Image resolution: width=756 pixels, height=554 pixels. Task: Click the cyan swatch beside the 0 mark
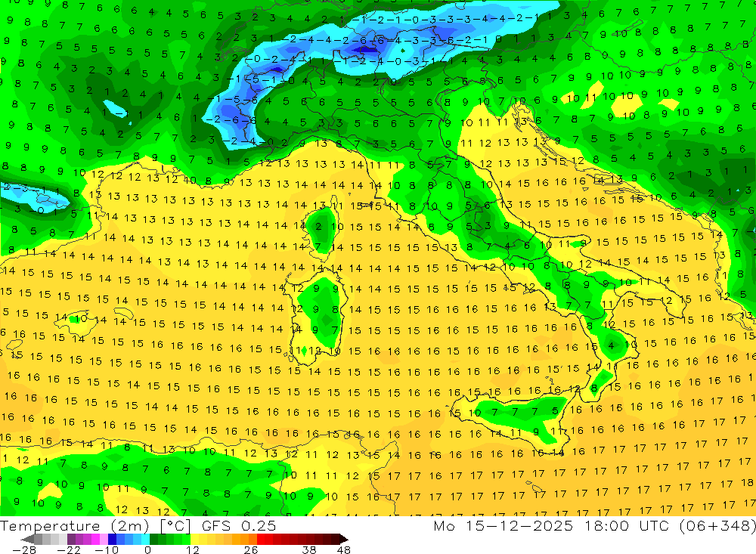pos(145,539)
